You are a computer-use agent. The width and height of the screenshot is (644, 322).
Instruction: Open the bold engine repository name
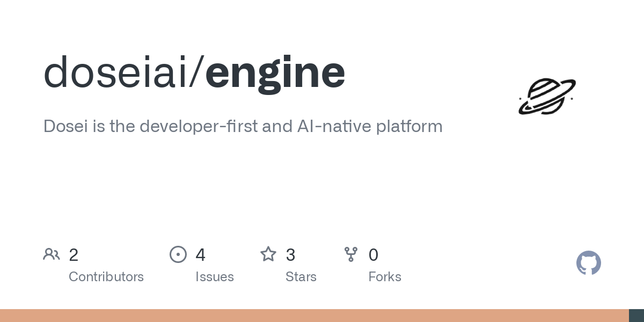275,72
